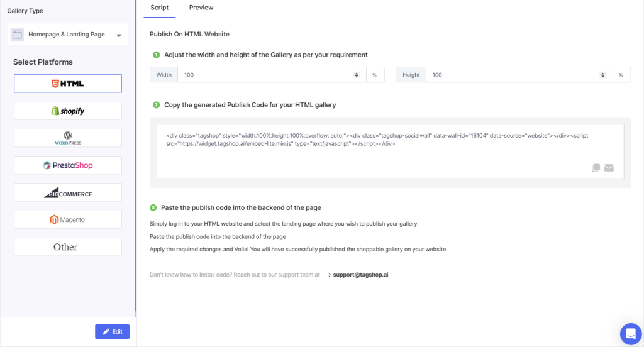This screenshot has height=347, width=644.
Task: Click inside the publish code box
Action: pyautogui.click(x=390, y=151)
